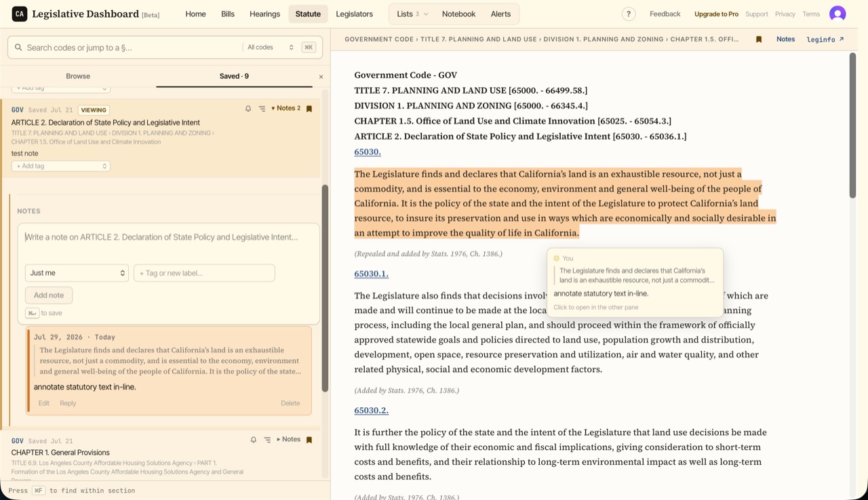Screen dimensions: 868x500
Task: Open section 65030.1. link
Action: pyautogui.click(x=371, y=274)
